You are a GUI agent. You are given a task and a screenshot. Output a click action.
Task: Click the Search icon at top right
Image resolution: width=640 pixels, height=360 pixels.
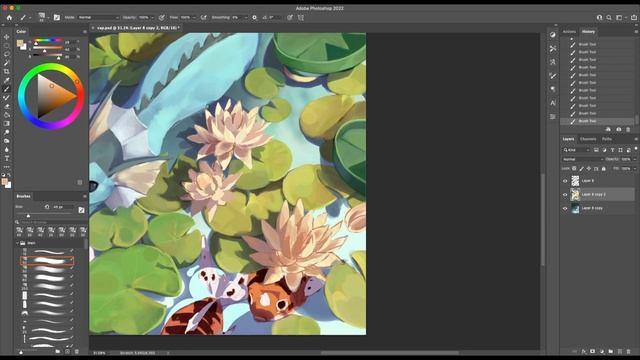[x=609, y=18]
